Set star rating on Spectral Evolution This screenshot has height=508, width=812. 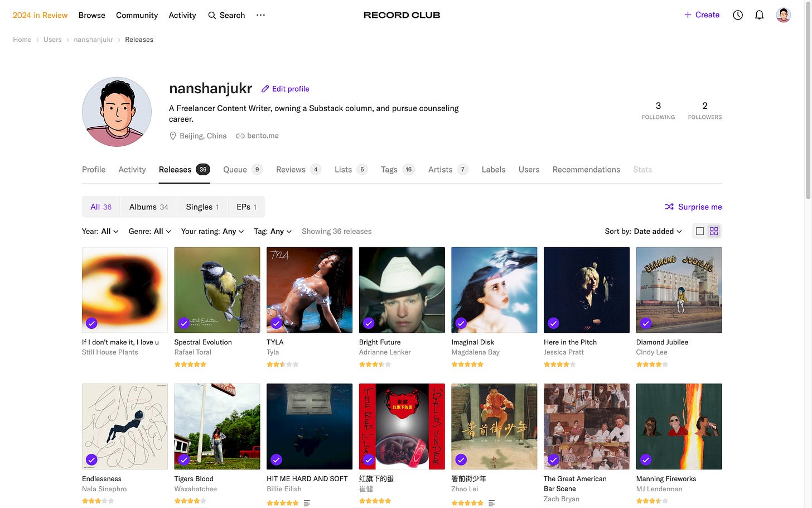[x=190, y=365]
